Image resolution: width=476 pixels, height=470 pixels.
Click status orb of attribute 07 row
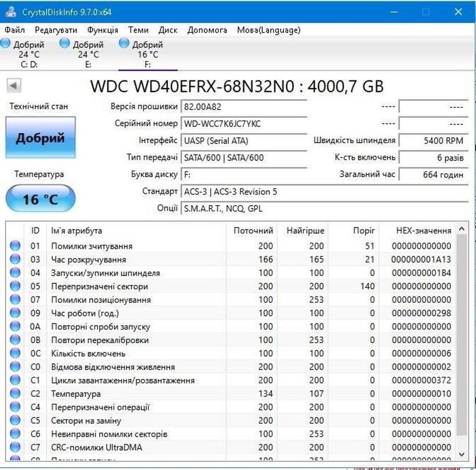click(15, 299)
